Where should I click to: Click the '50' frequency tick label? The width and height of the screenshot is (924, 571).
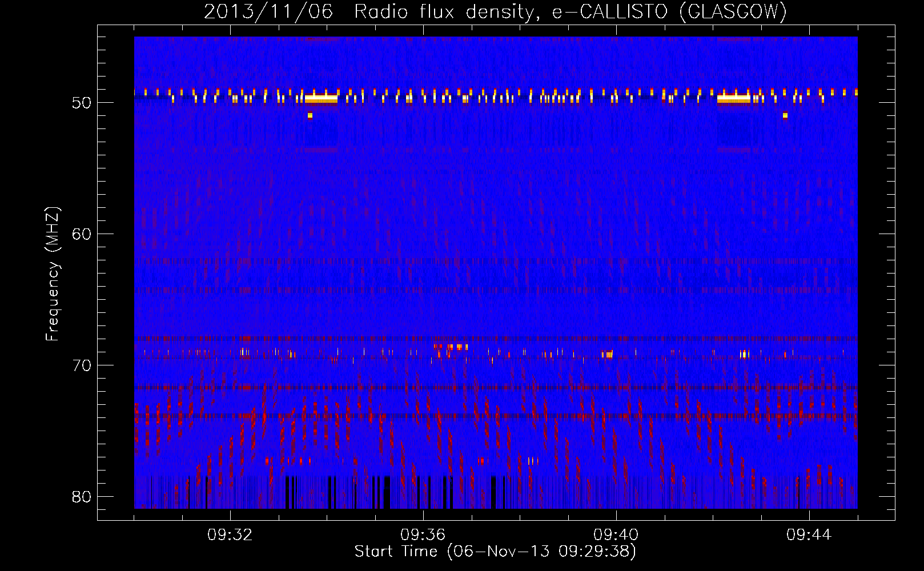82,103
